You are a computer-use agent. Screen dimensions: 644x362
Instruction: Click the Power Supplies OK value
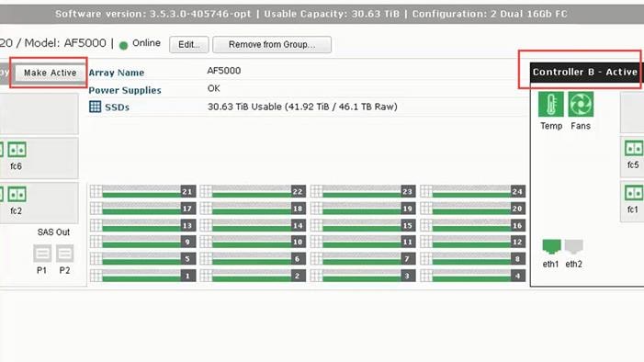pyautogui.click(x=213, y=88)
